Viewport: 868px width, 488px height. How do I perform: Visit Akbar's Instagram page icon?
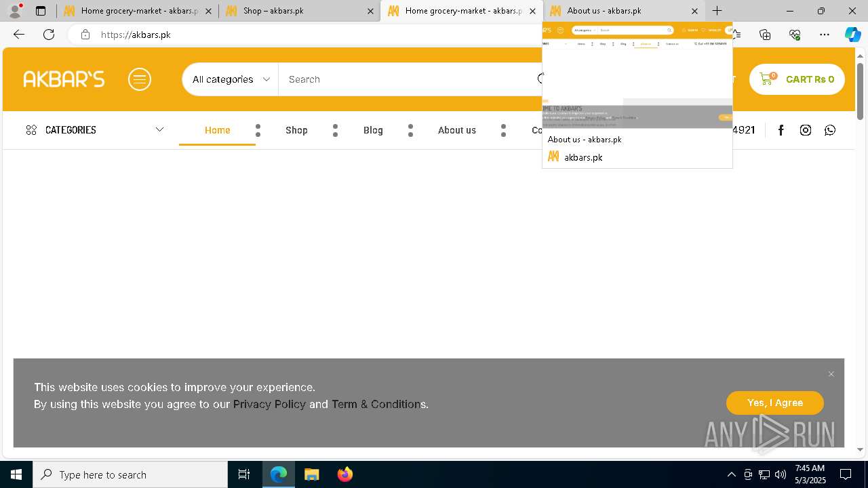tap(806, 130)
